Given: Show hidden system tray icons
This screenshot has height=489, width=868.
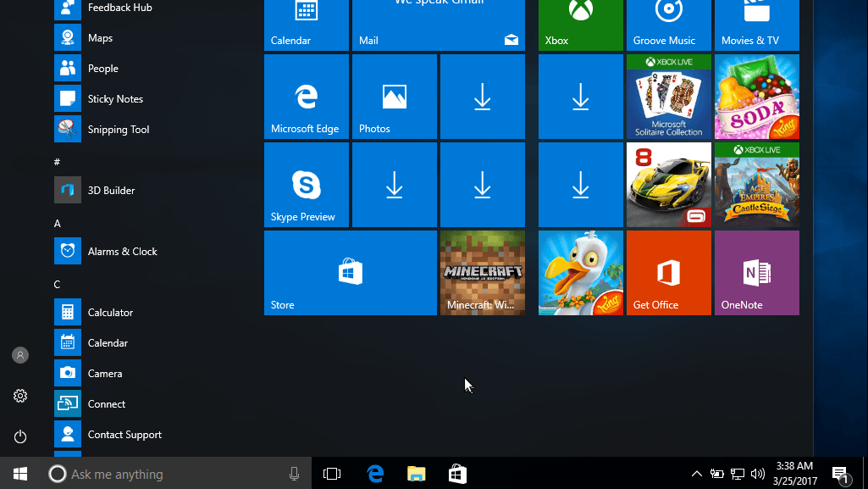Looking at the screenshot, I should tap(697, 474).
